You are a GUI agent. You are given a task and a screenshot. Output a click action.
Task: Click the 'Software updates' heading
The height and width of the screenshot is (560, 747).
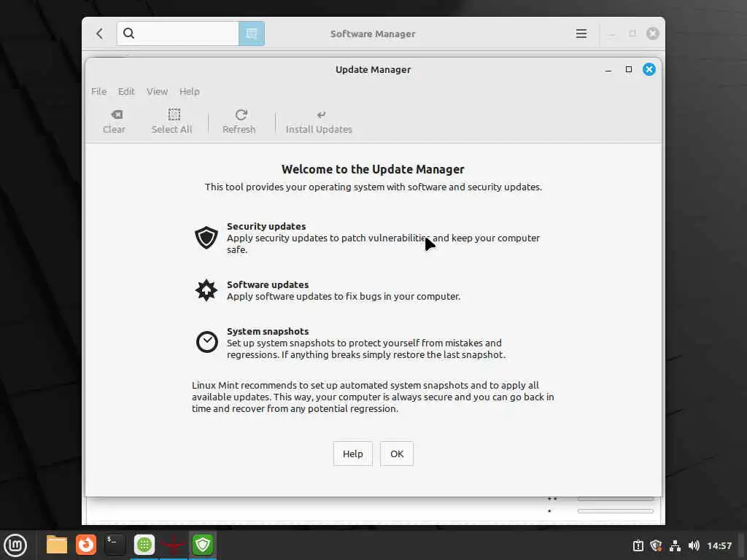pyautogui.click(x=268, y=284)
